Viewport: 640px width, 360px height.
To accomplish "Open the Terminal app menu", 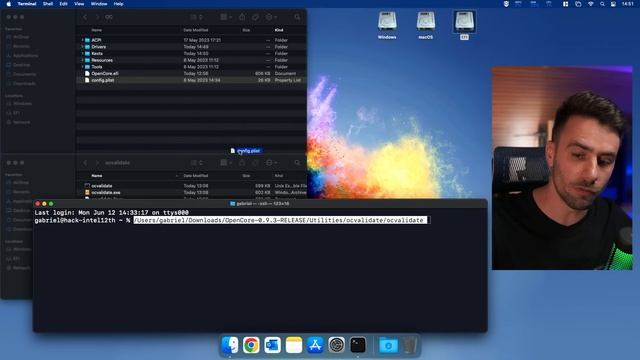I will point(27,4).
